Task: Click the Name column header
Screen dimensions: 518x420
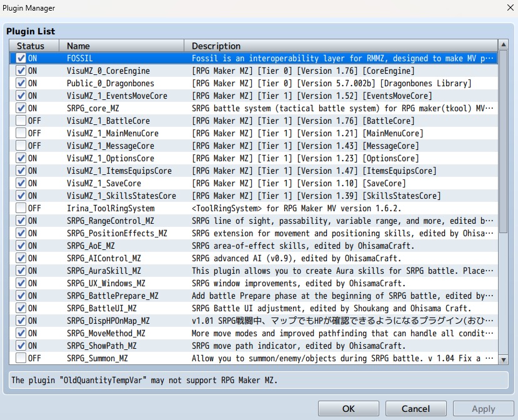Action: click(121, 46)
